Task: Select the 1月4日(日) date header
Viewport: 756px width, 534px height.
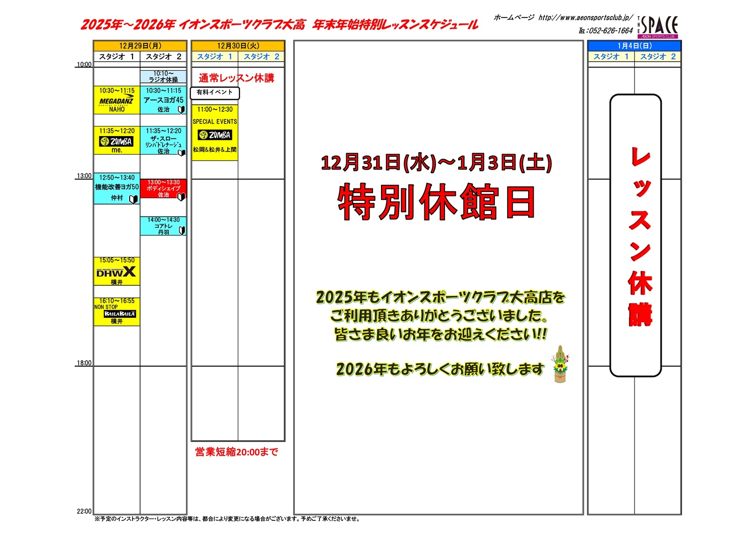Action: coord(634,46)
